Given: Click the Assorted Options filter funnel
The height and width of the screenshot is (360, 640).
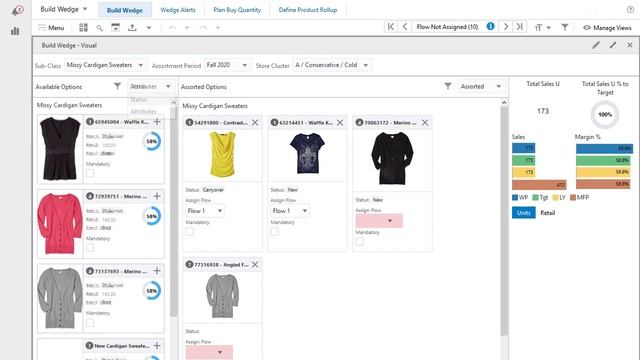Looking at the screenshot, I should point(448,86).
